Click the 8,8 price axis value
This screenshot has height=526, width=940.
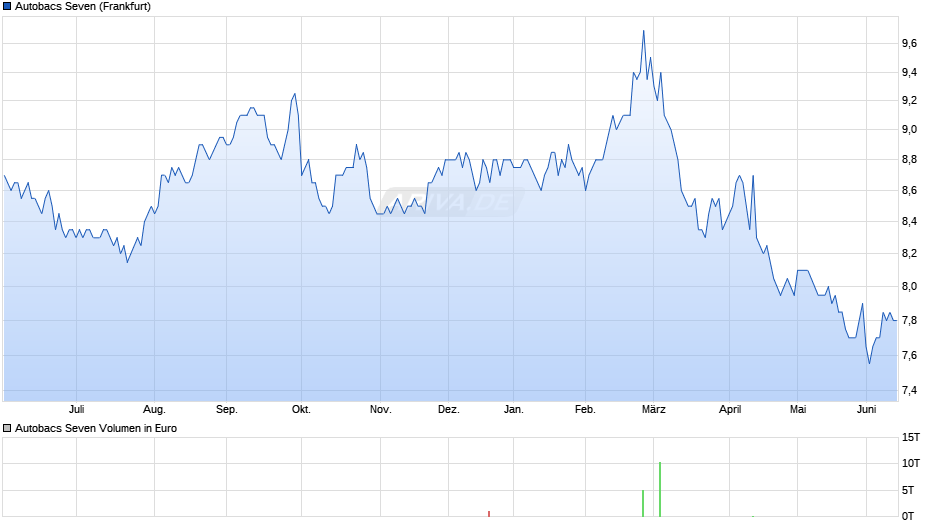point(909,160)
